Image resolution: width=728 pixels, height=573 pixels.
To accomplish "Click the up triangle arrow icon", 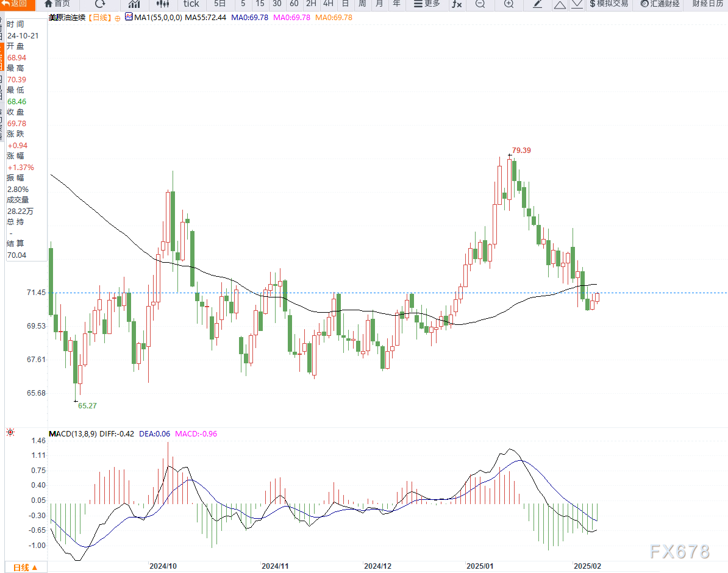I will (560, 5).
